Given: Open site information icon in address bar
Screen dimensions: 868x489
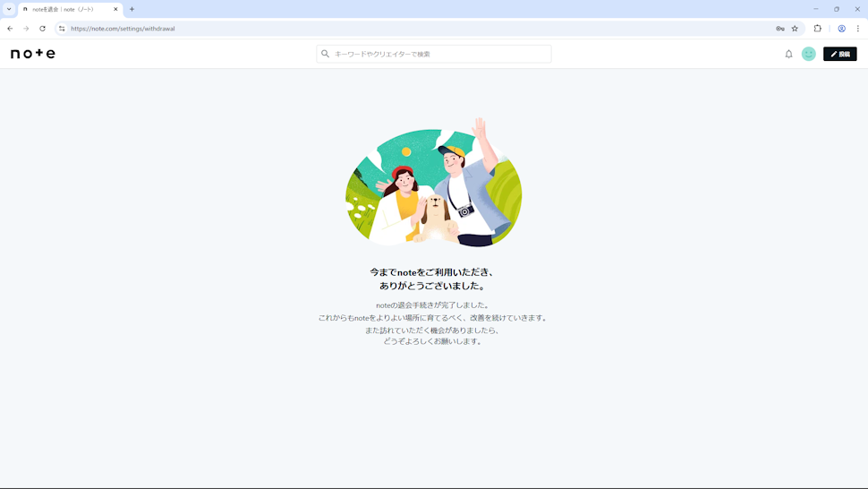Looking at the screenshot, I should pos(62,29).
